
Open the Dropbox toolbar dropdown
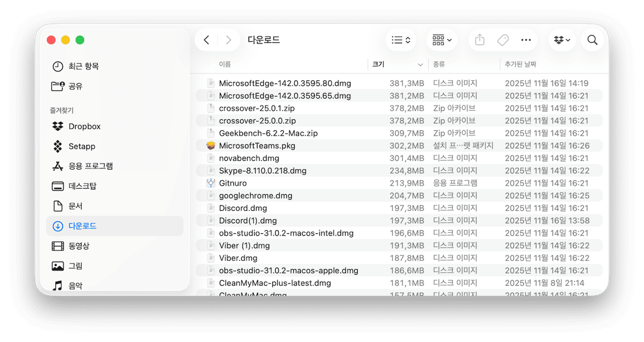pos(562,40)
